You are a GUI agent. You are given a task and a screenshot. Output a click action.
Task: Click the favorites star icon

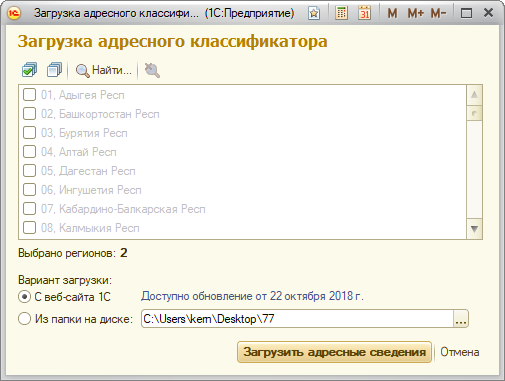coord(314,13)
